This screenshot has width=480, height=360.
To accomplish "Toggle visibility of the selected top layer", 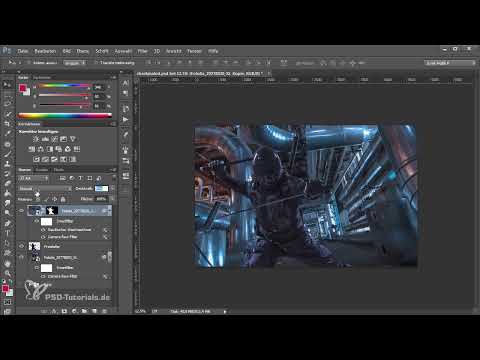I will click(22, 211).
